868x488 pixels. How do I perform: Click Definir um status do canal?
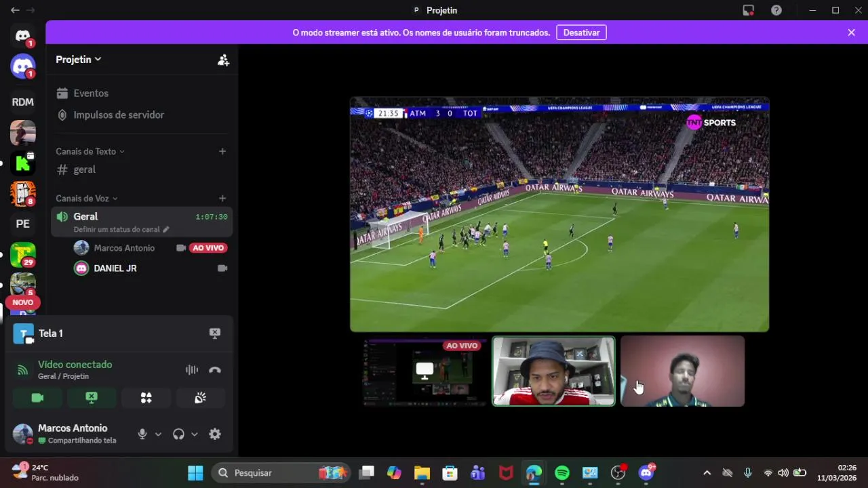tap(121, 229)
